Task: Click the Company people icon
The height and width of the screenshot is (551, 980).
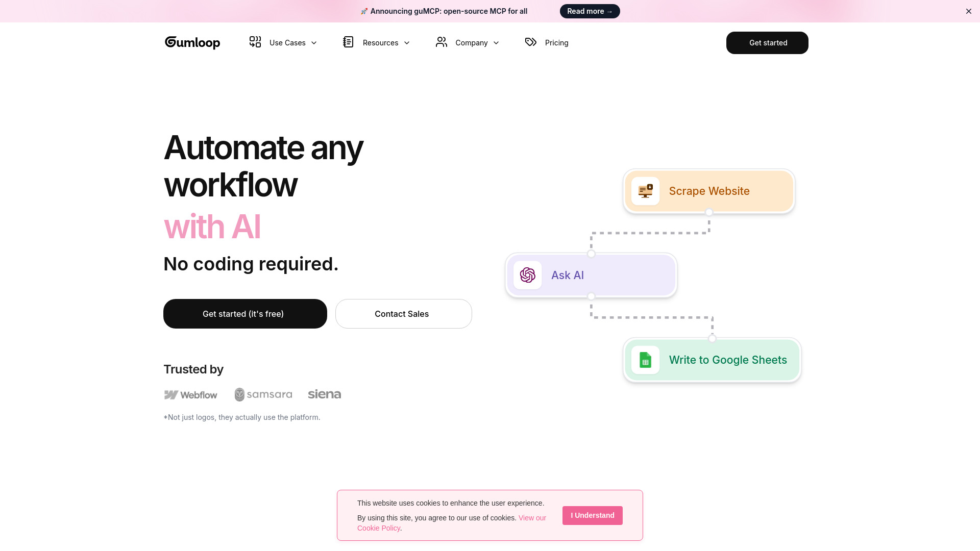Action: click(441, 42)
